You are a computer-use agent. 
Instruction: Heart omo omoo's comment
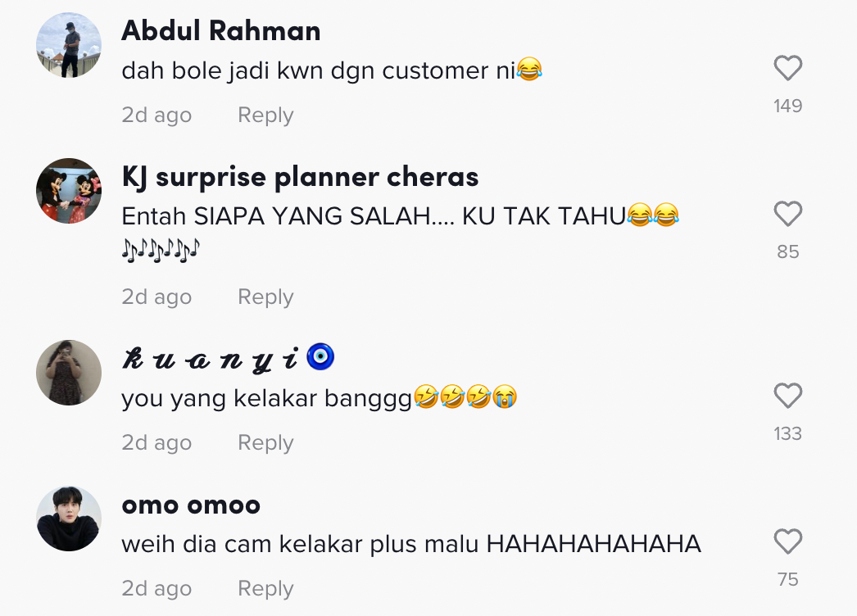coord(787,542)
